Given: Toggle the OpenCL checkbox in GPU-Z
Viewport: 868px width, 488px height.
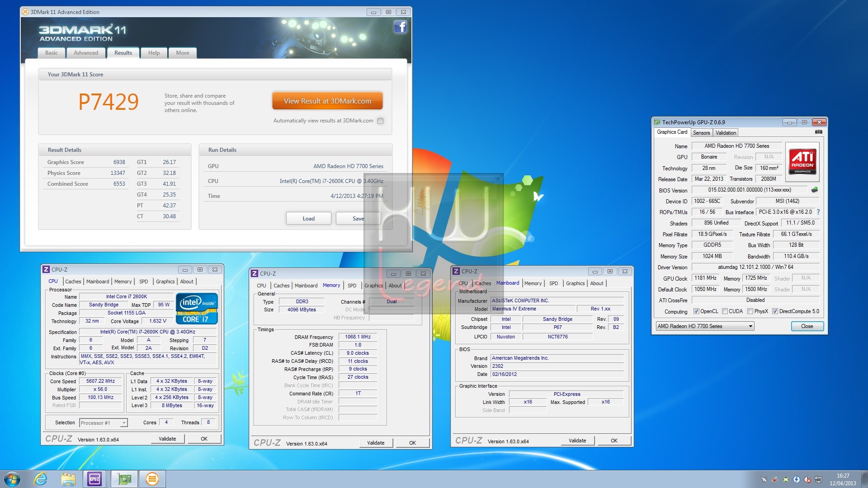Looking at the screenshot, I should [697, 311].
